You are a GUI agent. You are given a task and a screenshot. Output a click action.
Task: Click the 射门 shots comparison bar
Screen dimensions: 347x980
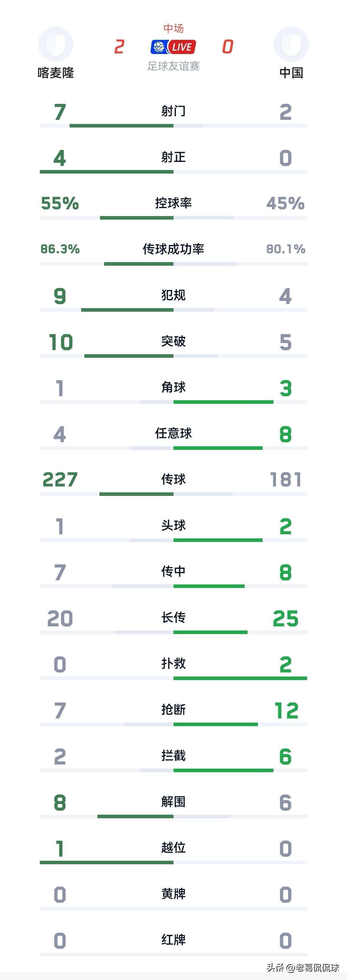click(173, 125)
